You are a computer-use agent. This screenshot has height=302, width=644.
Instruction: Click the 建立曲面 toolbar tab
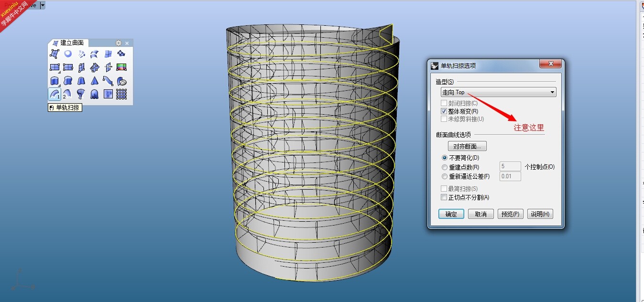[x=68, y=43]
